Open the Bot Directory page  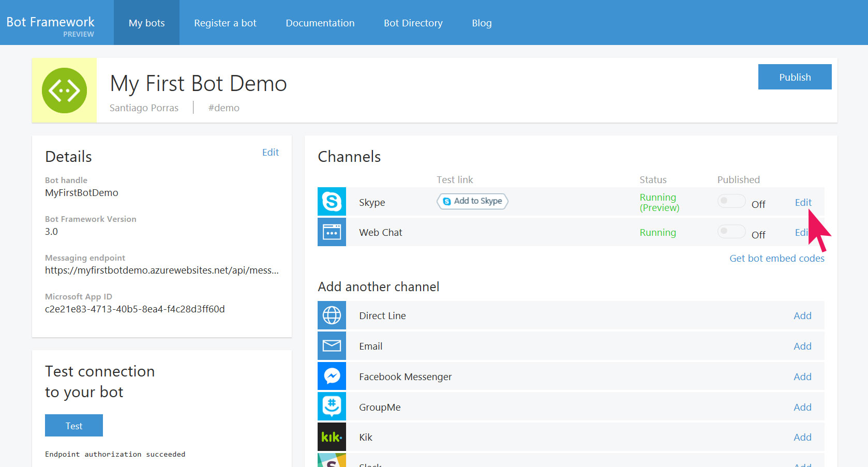[413, 22]
